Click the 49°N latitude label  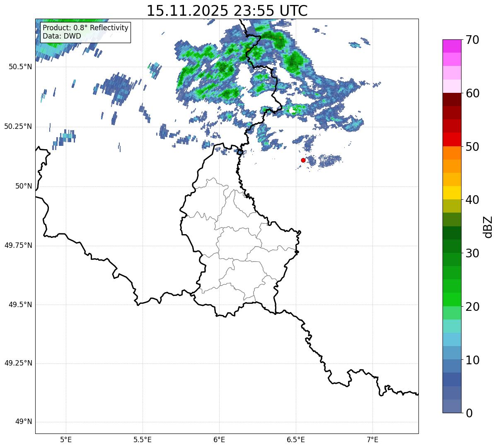point(24,422)
